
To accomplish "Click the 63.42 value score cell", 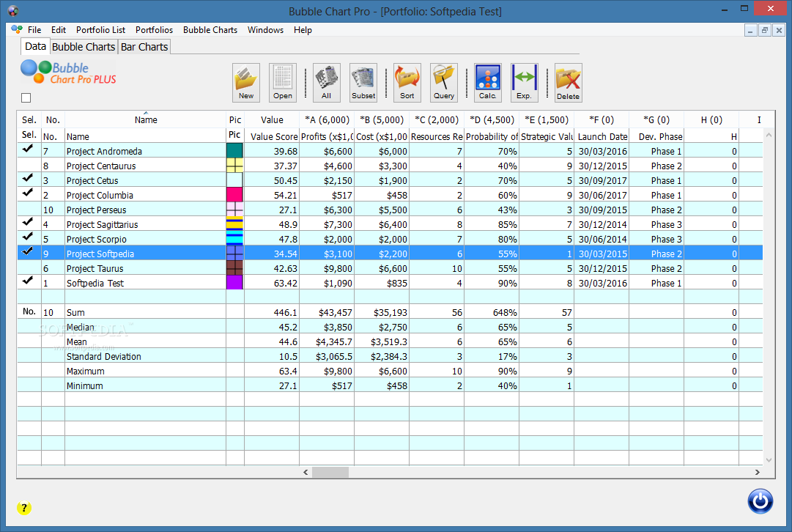I will [x=272, y=283].
